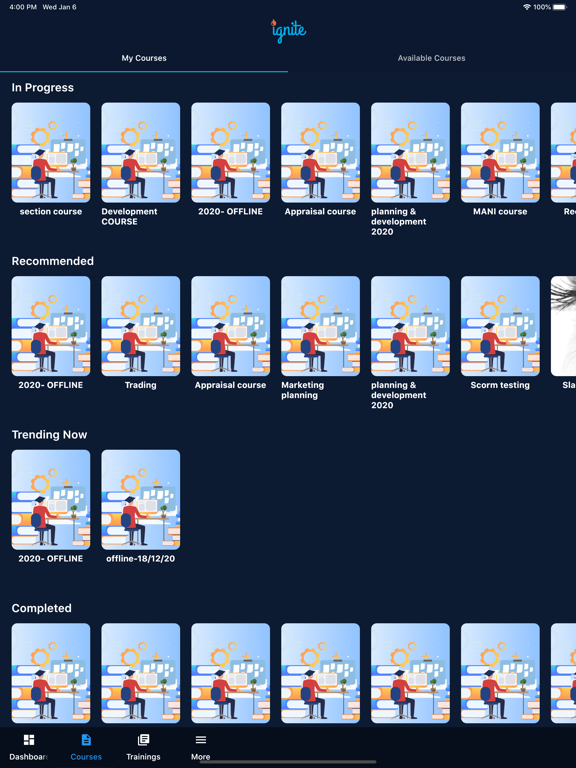Screen dimensions: 576x768
Task: Click the 'Scorm testing' title text
Action: pyautogui.click(x=500, y=385)
